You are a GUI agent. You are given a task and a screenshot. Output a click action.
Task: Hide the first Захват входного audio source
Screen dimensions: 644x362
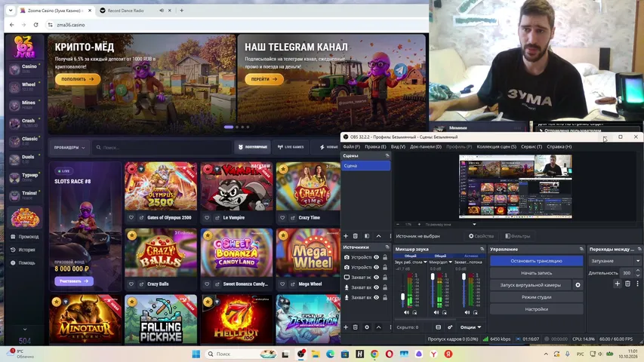376,287
